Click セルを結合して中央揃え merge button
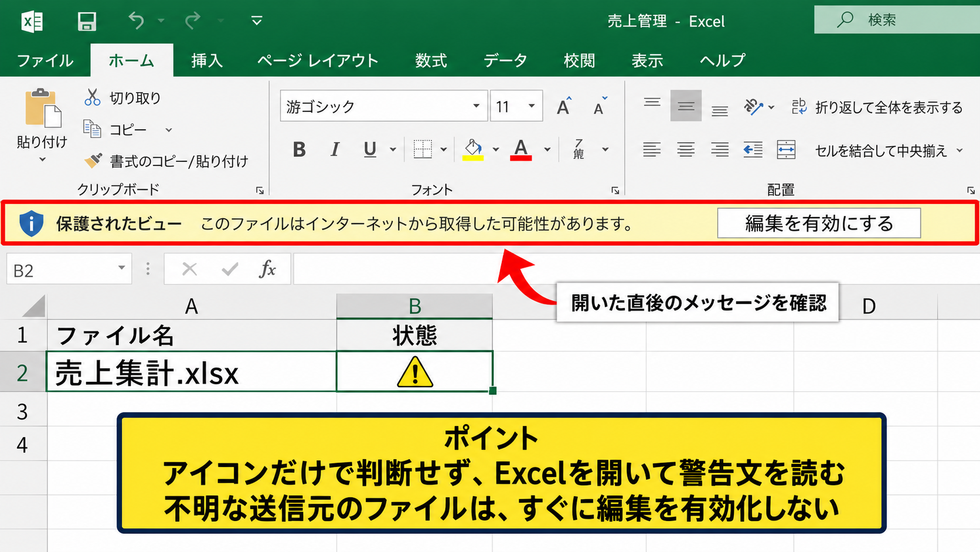The width and height of the screenshot is (980, 552). point(862,151)
